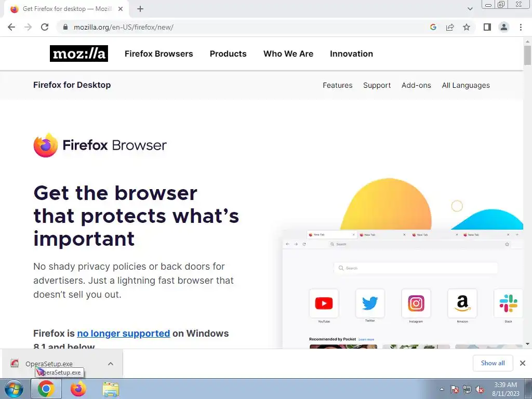Screen dimensions: 532x399
Task: Close the downloads bar
Action: [523, 363]
